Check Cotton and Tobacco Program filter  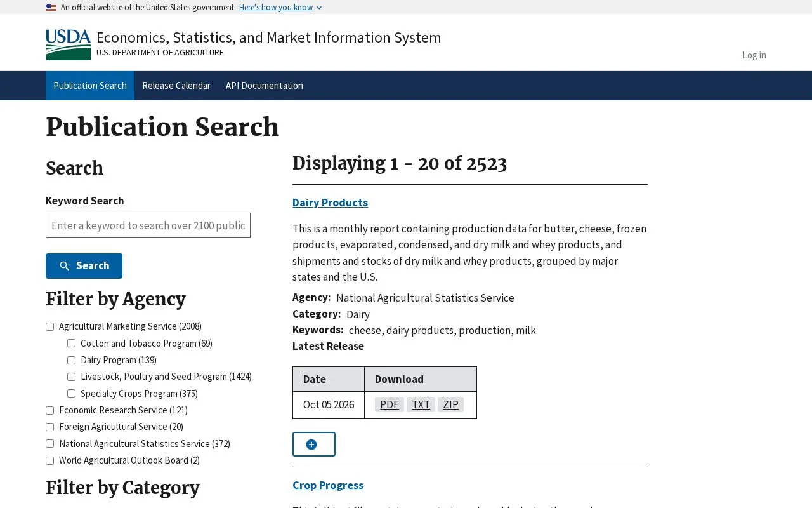click(x=71, y=344)
